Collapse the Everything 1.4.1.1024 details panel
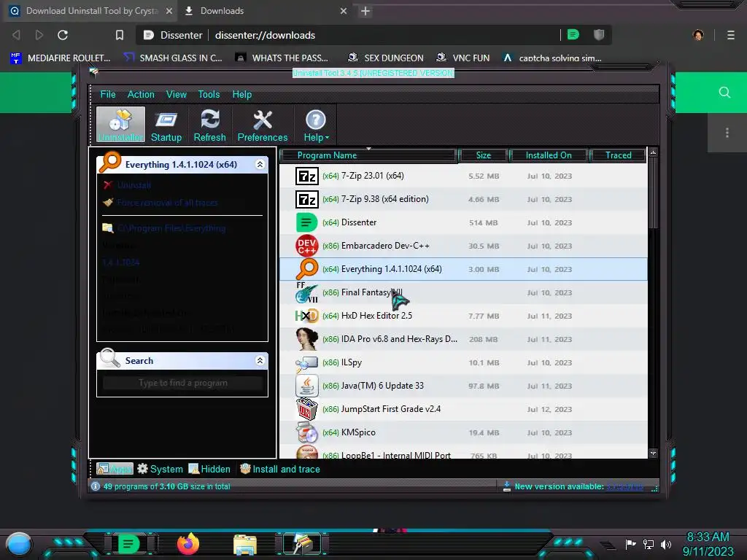 [260, 164]
